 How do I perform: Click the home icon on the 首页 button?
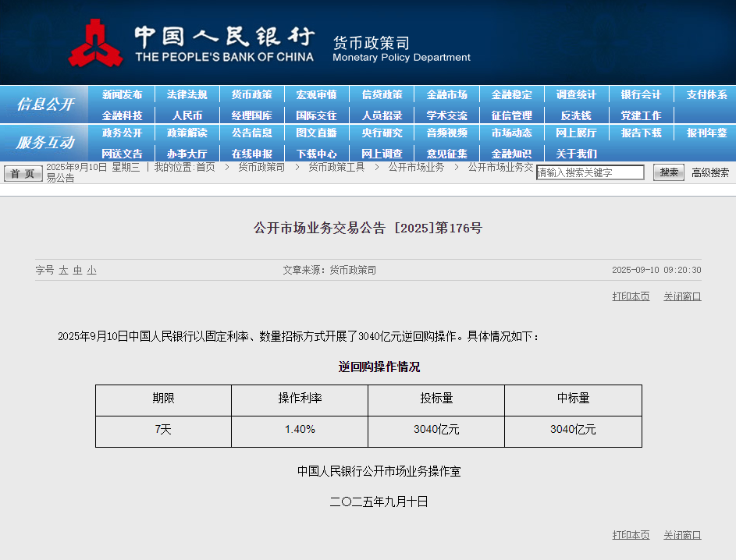point(11,173)
